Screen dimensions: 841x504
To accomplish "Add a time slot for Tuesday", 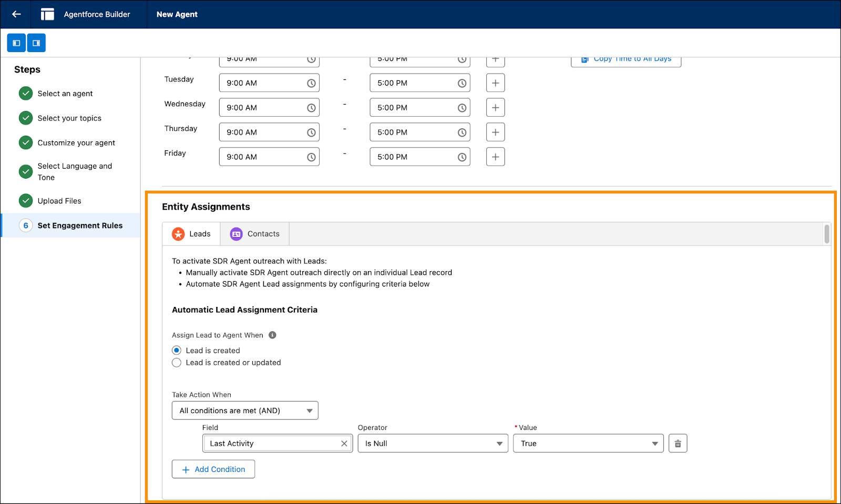I will pyautogui.click(x=495, y=83).
